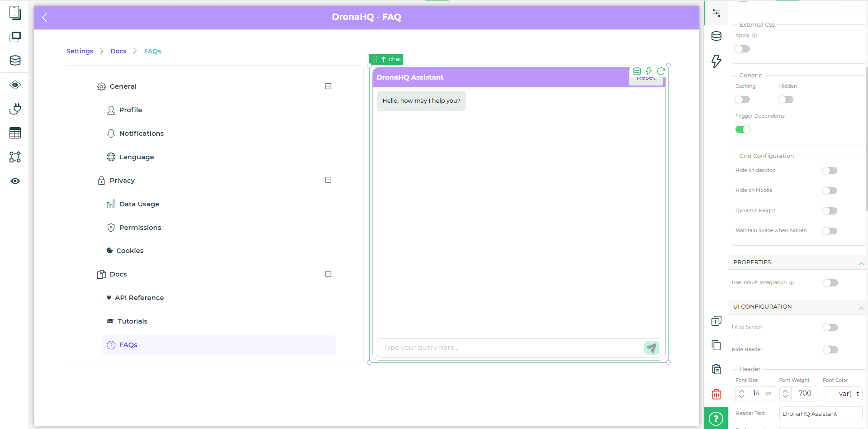Collapse the Privacy section
This screenshot has height=429, width=868.
click(x=328, y=180)
